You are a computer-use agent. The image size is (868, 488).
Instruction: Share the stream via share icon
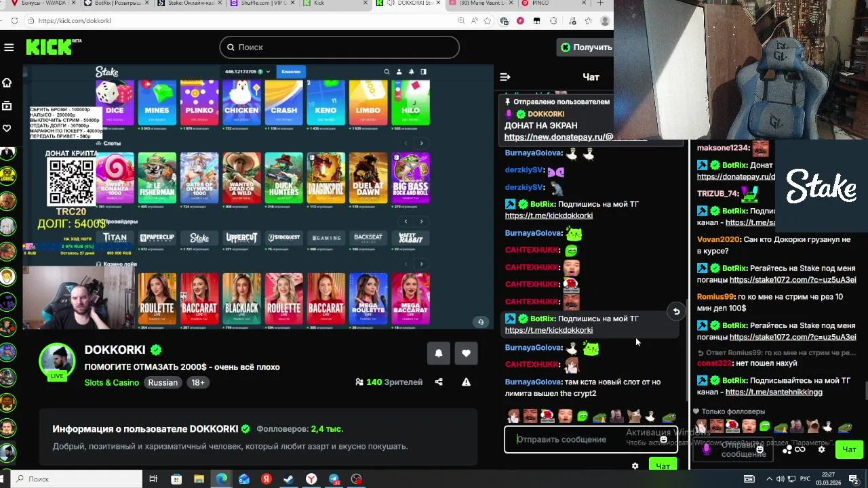[439, 382]
